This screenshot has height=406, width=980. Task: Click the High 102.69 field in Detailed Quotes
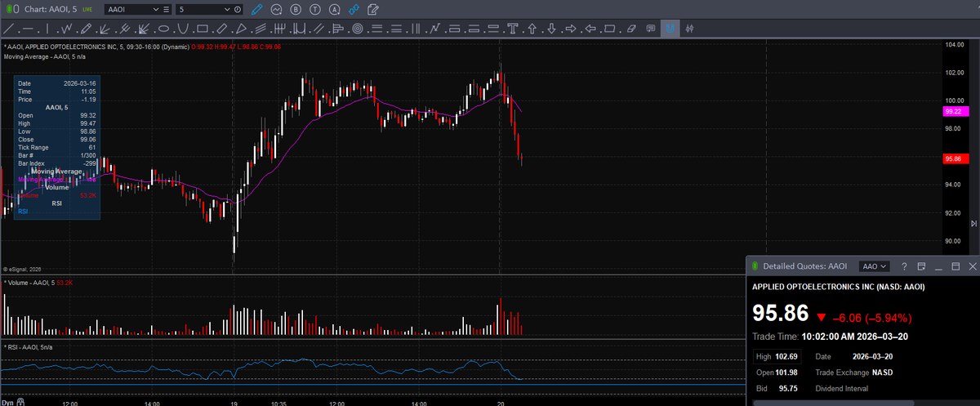[x=777, y=356]
